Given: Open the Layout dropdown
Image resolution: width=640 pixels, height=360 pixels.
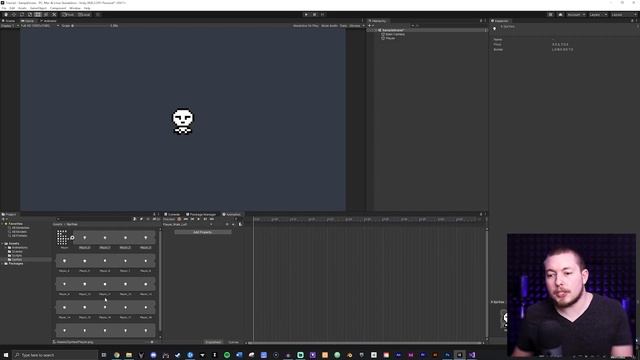Looking at the screenshot, I should click(x=623, y=15).
